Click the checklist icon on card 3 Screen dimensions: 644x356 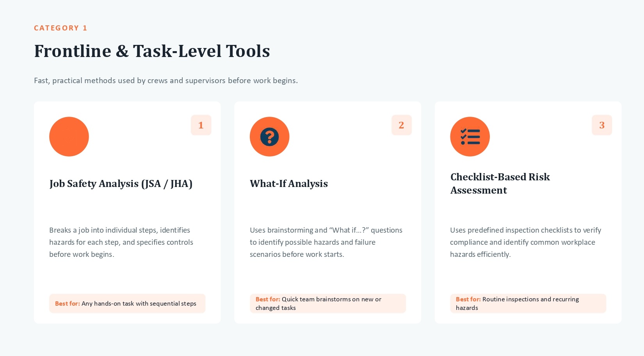(470, 137)
